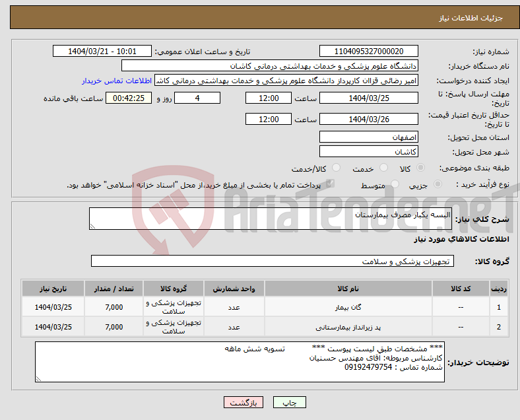Click row number 2 cell

pos(498,327)
